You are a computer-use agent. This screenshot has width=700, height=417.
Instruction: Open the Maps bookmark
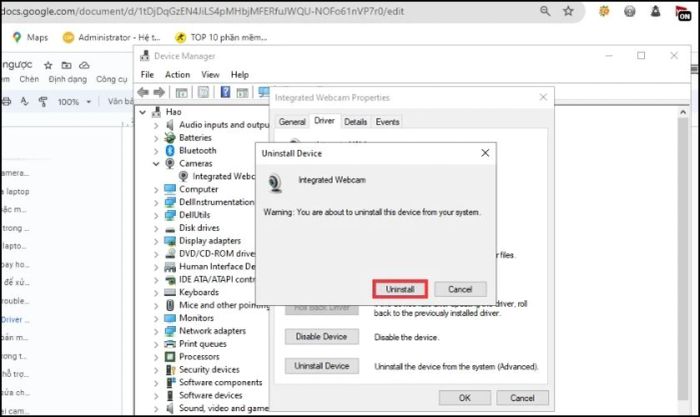(x=30, y=38)
